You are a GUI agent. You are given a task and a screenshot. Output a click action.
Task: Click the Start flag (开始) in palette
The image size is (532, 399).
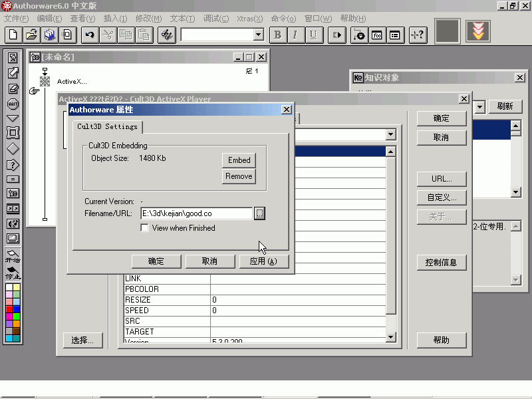pos(13,257)
